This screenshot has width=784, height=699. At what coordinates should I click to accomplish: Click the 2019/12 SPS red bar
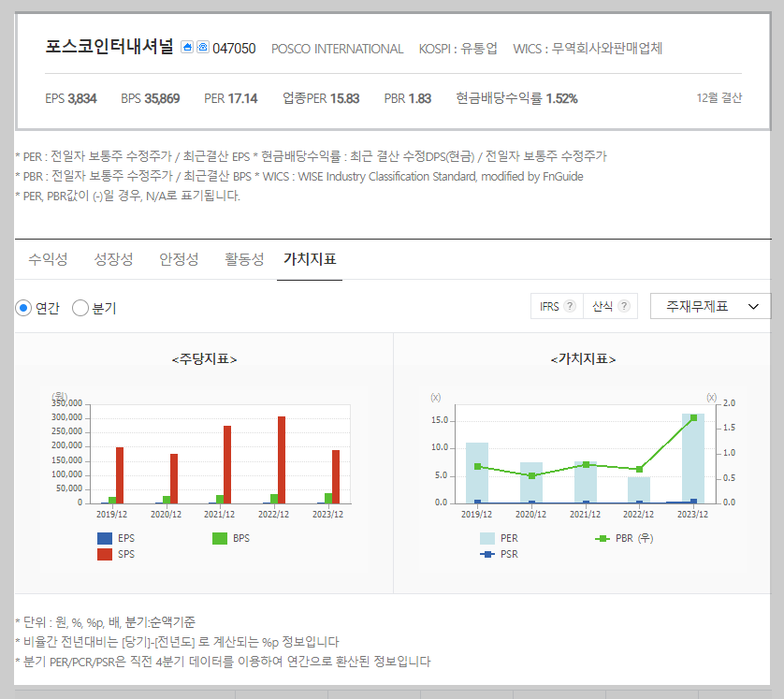120,475
